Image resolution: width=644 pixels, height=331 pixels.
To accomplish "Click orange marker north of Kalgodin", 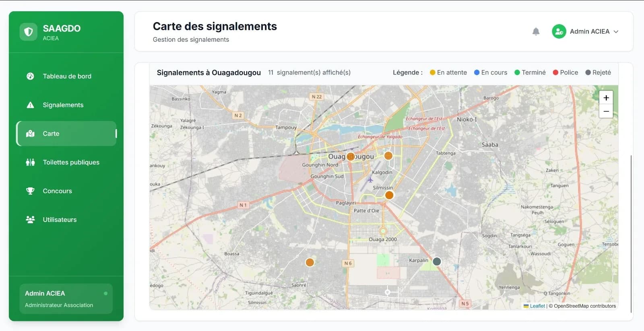I will pos(388,155).
